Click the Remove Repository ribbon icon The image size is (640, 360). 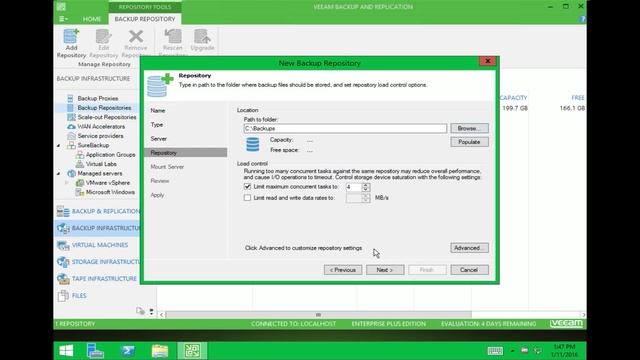(x=136, y=43)
